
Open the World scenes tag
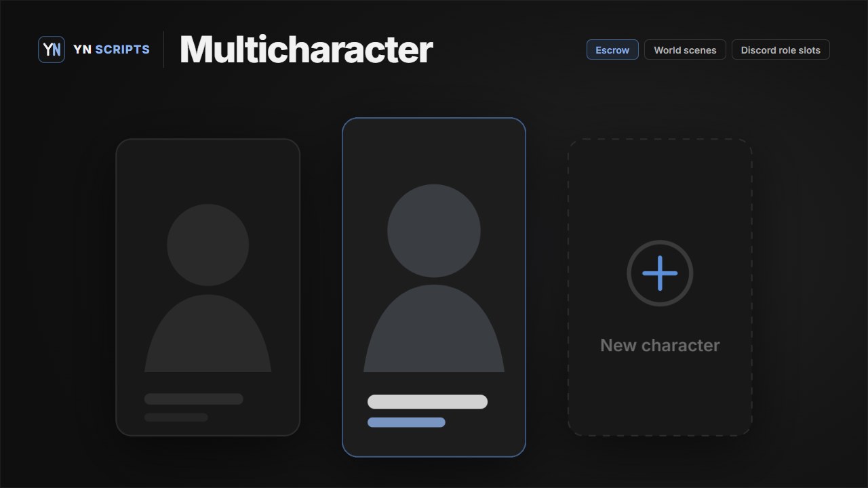click(x=685, y=49)
